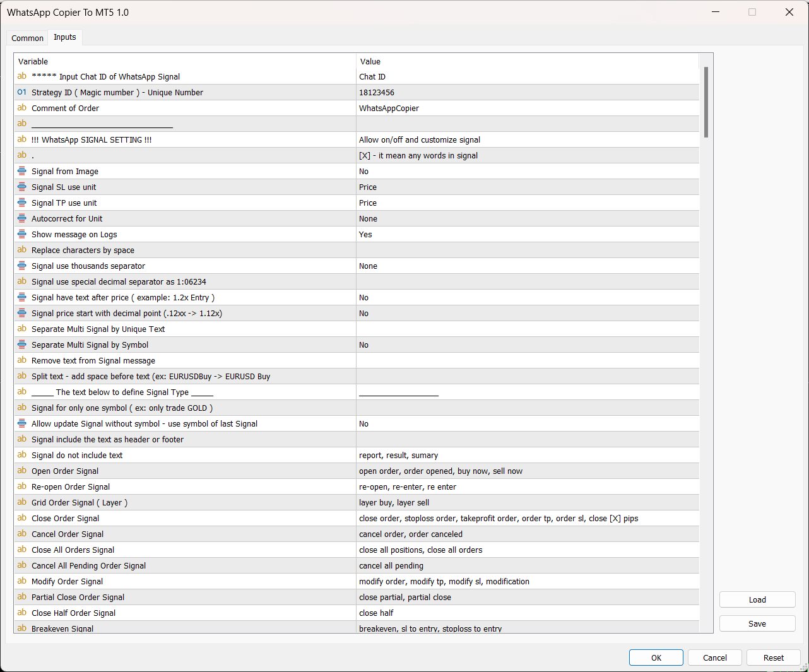Click the string icon beside 'Separate Multi Signal by Unique Text'
The width and height of the screenshot is (809, 672).
(22, 329)
